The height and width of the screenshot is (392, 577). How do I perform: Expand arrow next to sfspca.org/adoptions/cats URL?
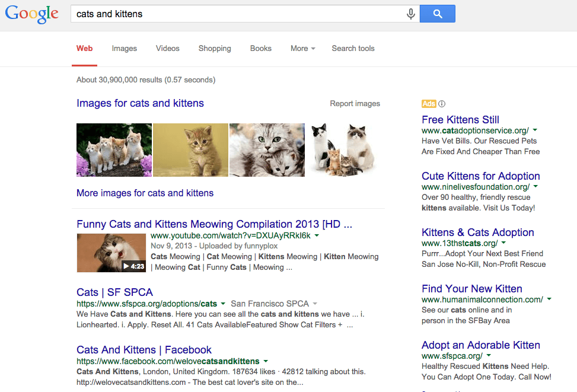click(x=223, y=304)
